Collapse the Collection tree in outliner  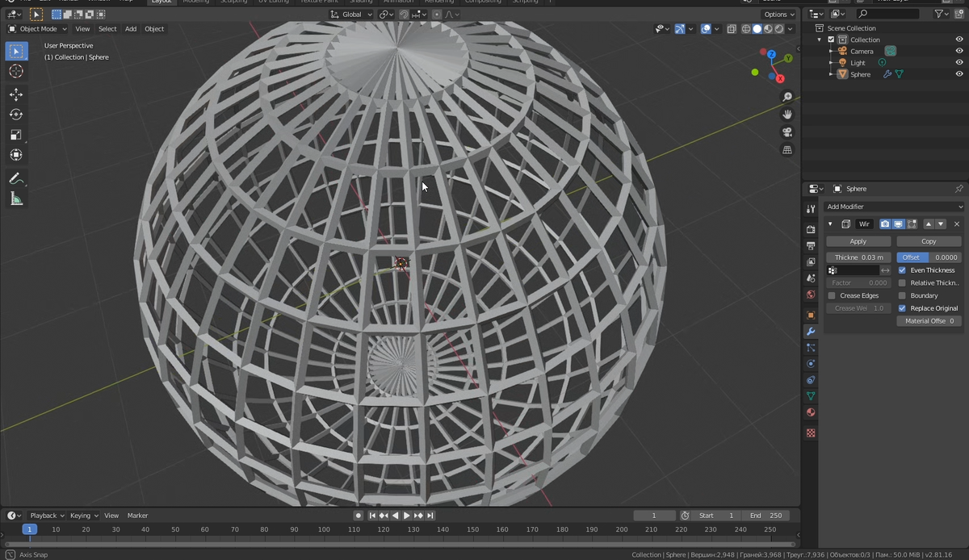[x=820, y=40]
